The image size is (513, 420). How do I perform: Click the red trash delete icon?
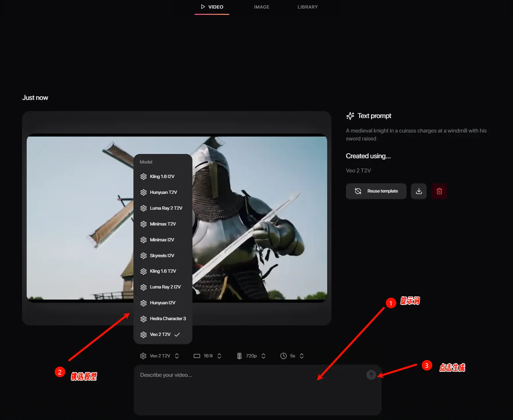[x=439, y=191]
